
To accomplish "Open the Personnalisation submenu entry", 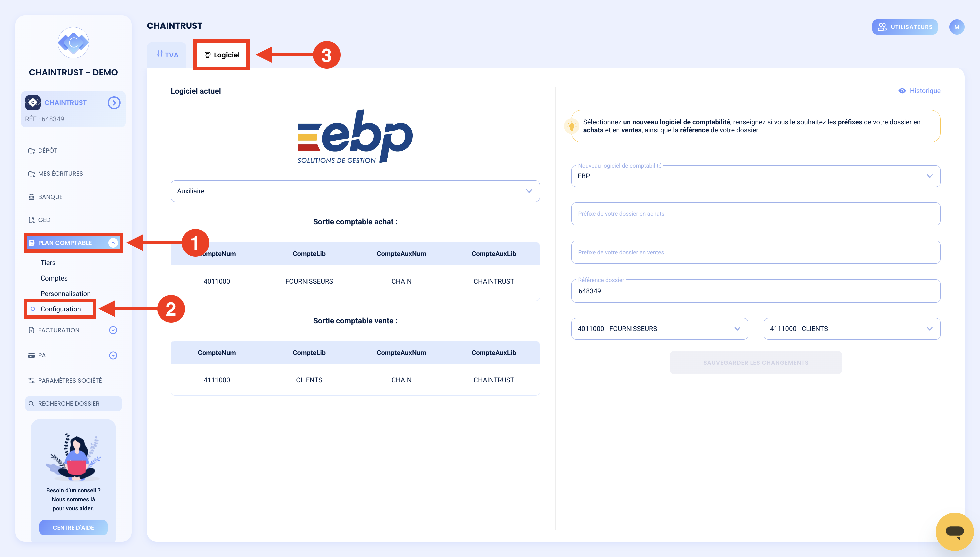I will [66, 294].
